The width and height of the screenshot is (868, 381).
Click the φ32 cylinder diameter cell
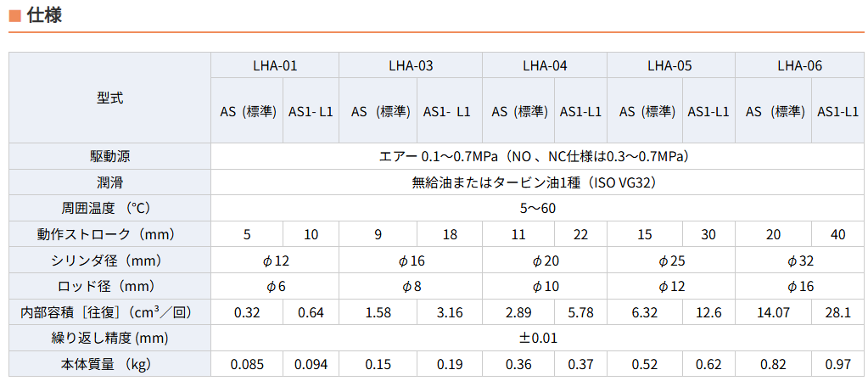pyautogui.click(x=799, y=261)
